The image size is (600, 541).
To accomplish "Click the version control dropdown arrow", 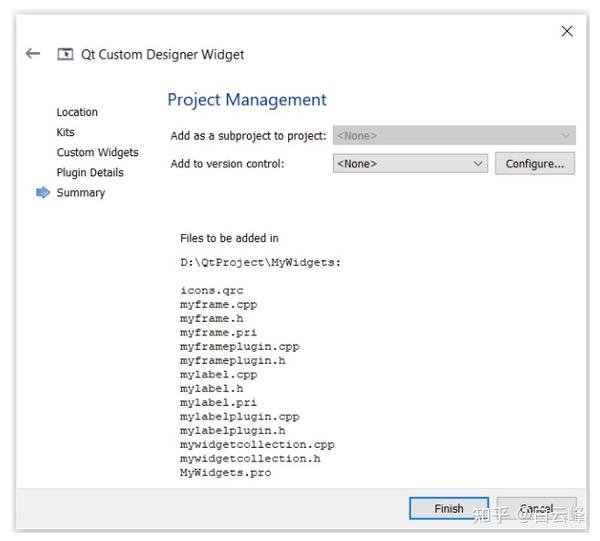I will coord(478,163).
